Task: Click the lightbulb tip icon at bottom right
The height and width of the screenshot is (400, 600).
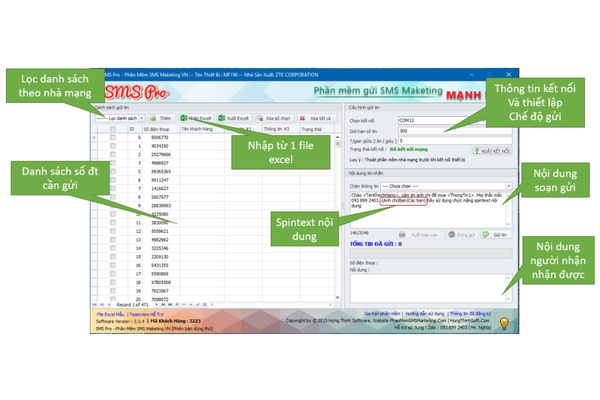Action: pos(504,323)
